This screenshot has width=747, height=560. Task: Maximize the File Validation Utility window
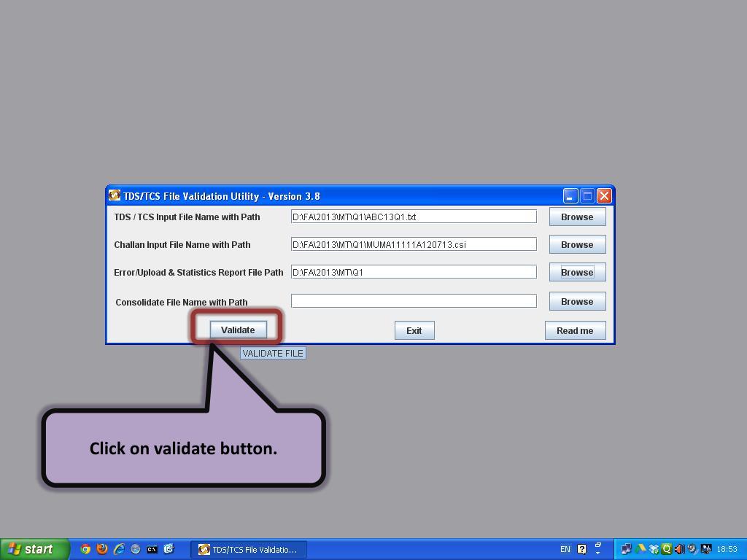coord(587,195)
